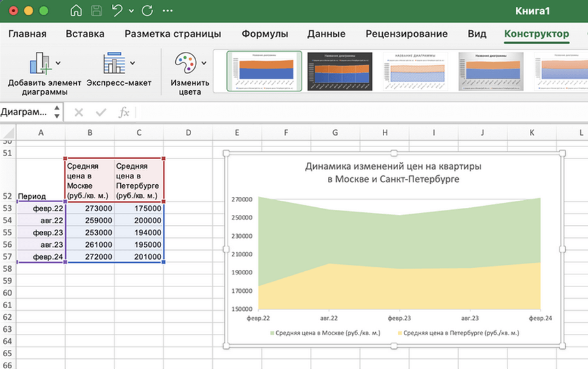Click the chart's right-middle resize handle
The width and height of the screenshot is (588, 369).
562,249
